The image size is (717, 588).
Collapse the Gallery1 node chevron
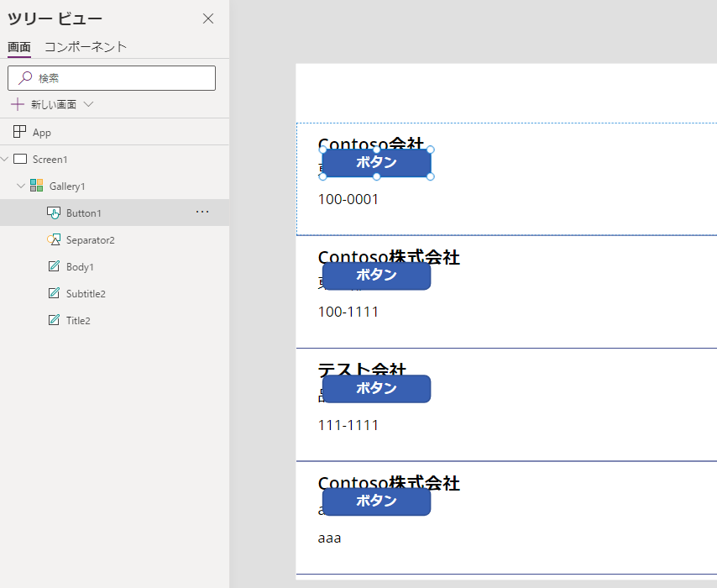coord(21,186)
